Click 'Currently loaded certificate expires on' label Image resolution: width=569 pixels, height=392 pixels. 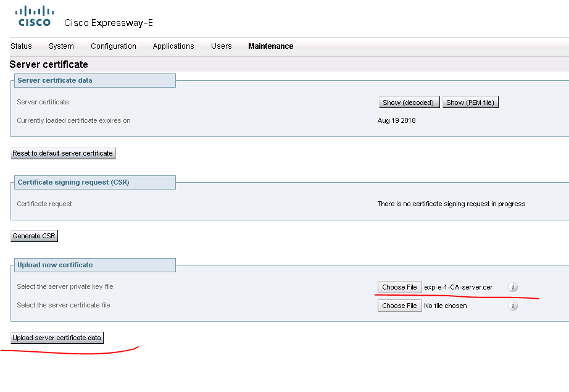[73, 120]
